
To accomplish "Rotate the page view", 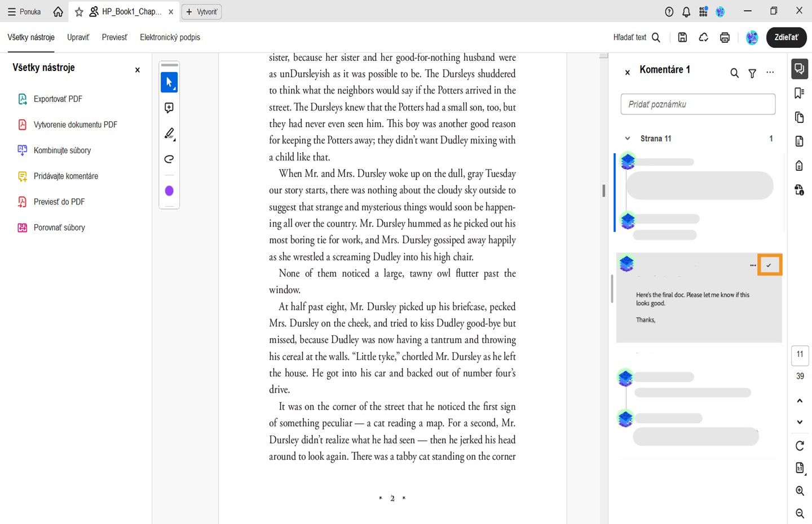I will click(x=800, y=446).
